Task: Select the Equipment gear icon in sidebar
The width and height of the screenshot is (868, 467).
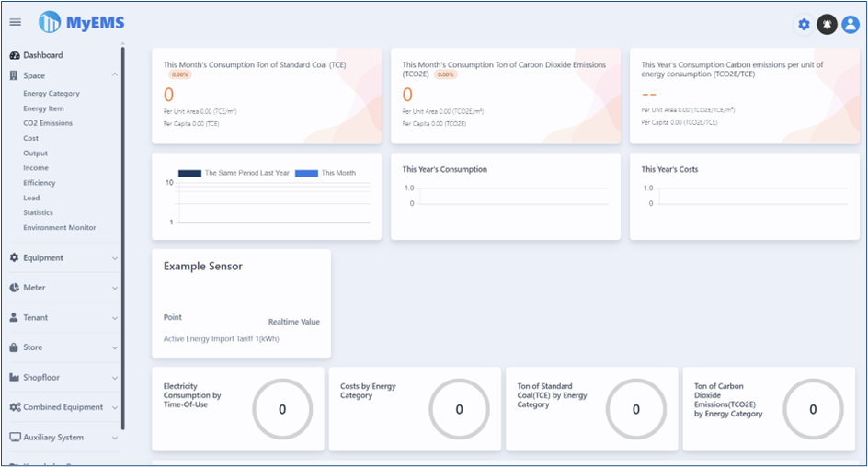Action: (x=15, y=258)
